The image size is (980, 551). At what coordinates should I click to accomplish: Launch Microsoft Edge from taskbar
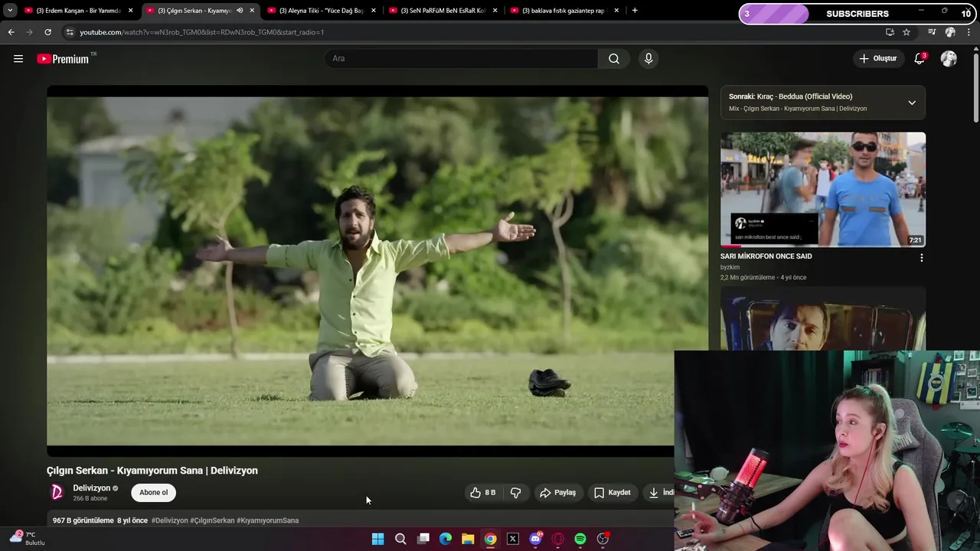pyautogui.click(x=446, y=539)
